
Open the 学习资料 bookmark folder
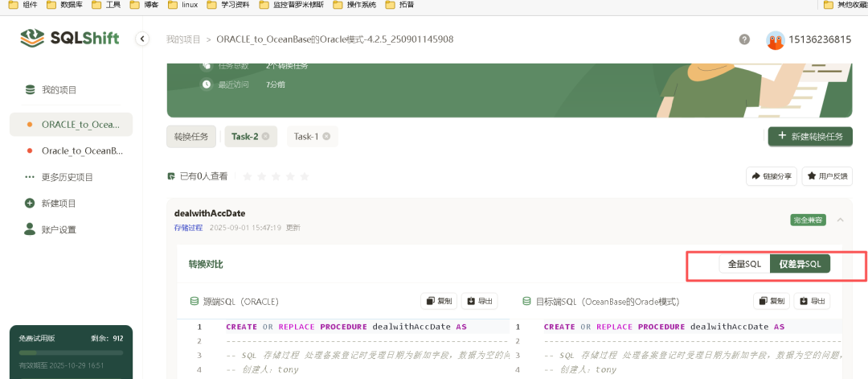coord(227,5)
